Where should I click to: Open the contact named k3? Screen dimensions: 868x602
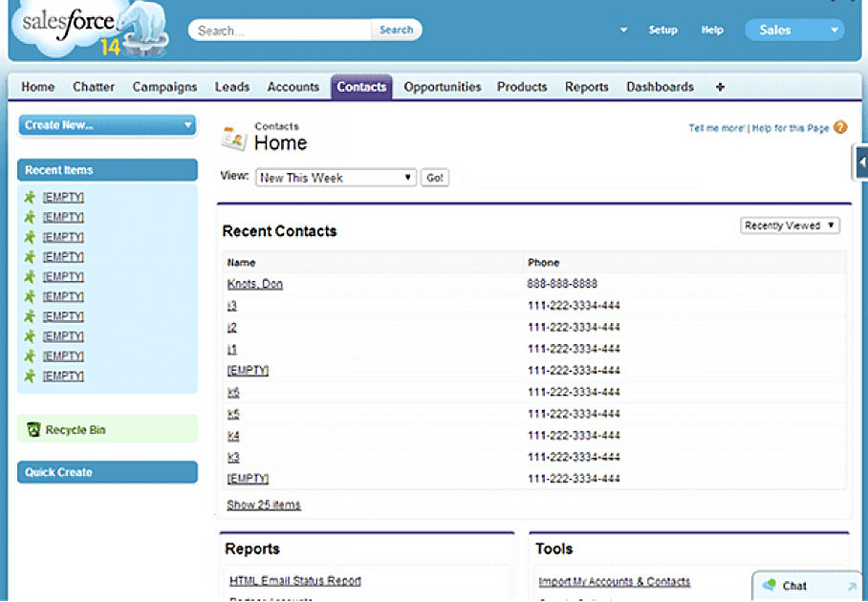coord(233,457)
